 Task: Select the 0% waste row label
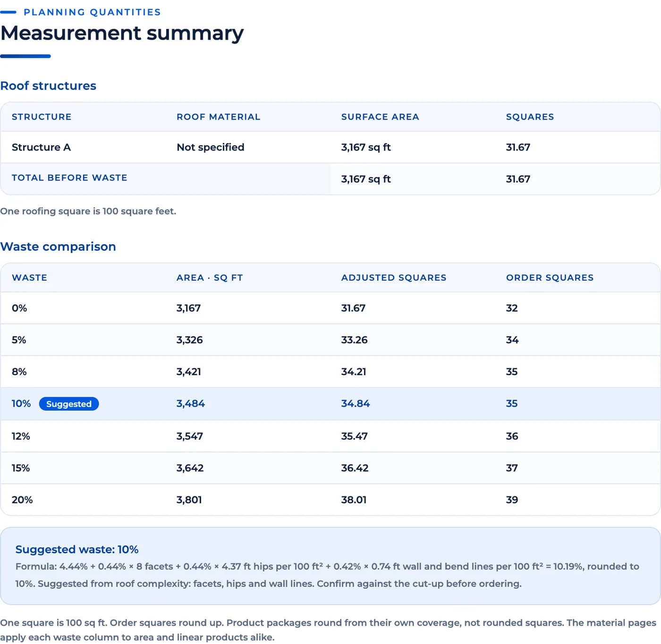point(19,308)
